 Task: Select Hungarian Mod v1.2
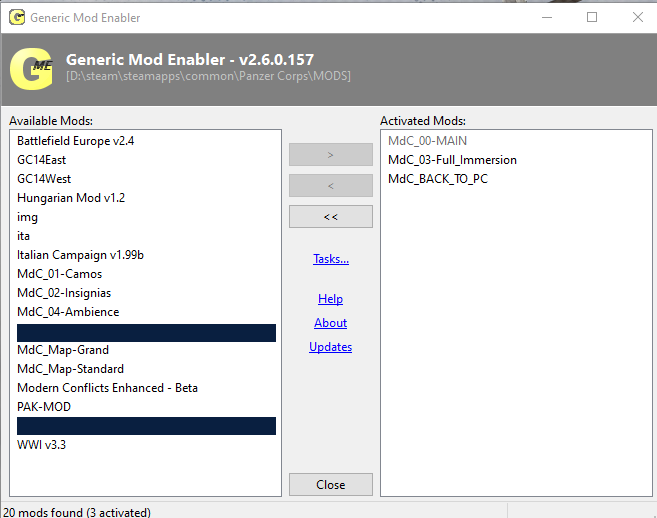click(71, 198)
